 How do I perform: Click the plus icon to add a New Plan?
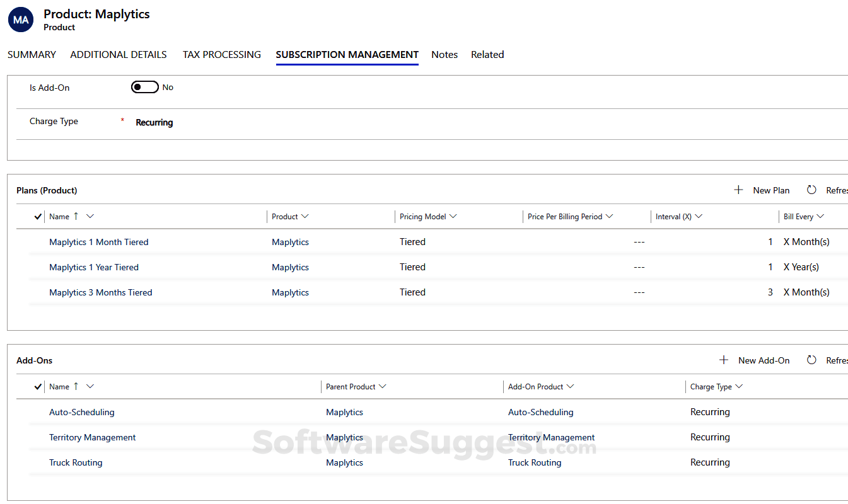tap(738, 189)
